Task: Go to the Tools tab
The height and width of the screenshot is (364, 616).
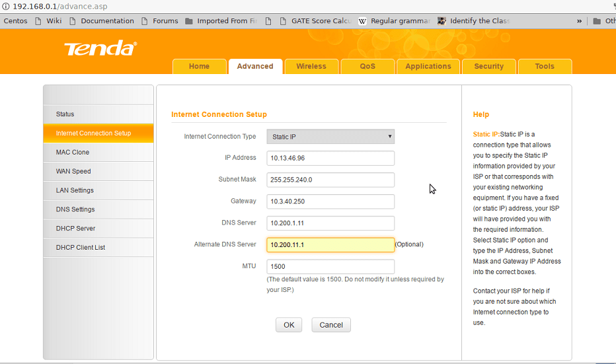Action: 545,66
